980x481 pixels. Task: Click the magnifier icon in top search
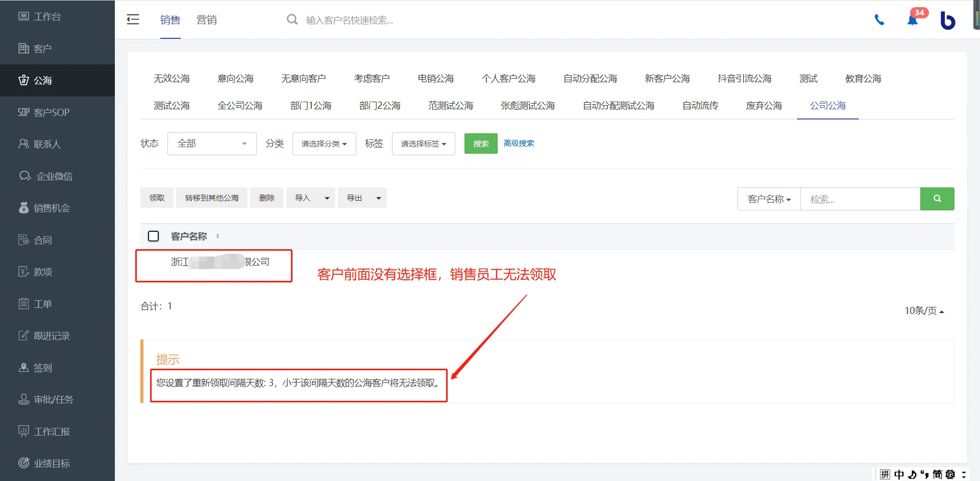[292, 20]
